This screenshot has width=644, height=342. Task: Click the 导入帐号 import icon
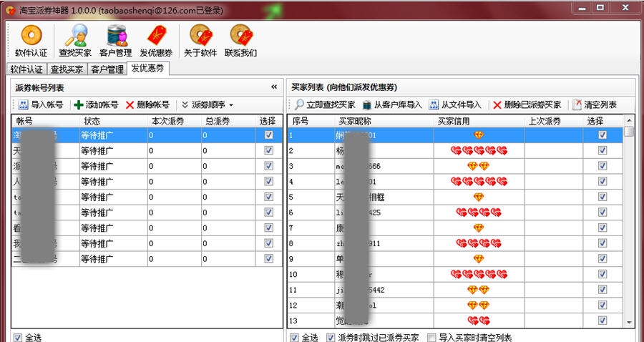tap(23, 105)
